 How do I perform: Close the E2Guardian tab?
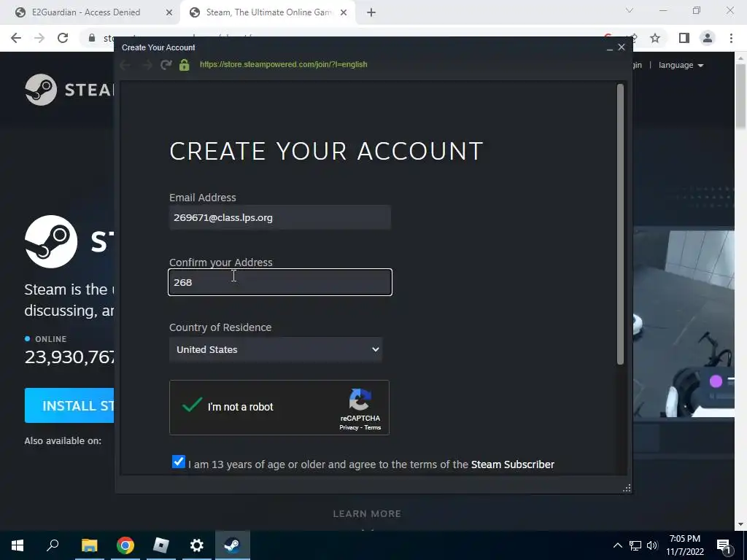[169, 12]
